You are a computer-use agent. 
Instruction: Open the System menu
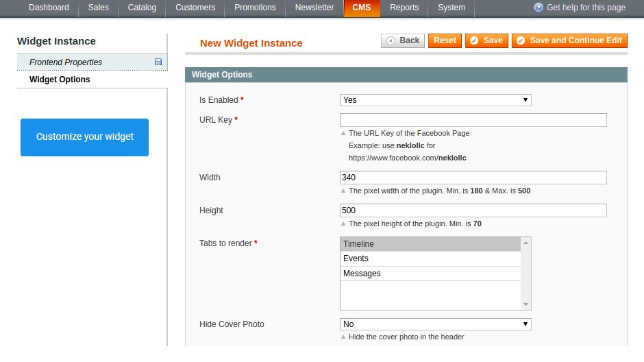click(451, 8)
